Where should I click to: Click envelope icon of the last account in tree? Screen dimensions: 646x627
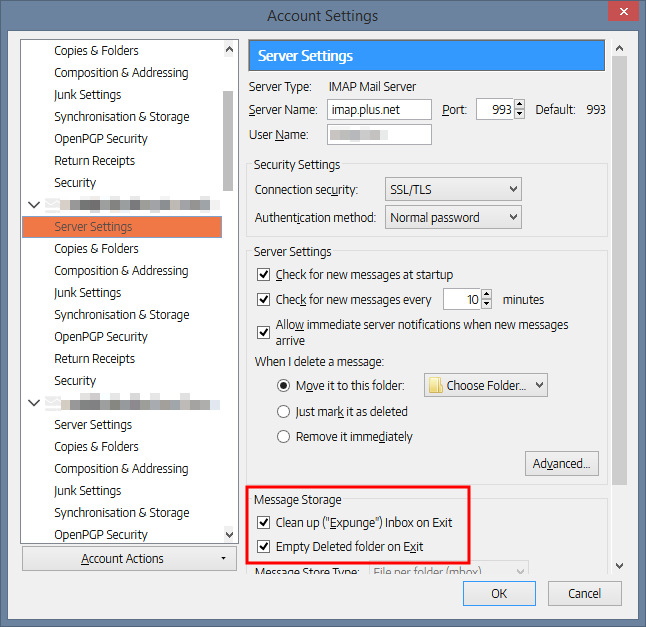point(52,402)
